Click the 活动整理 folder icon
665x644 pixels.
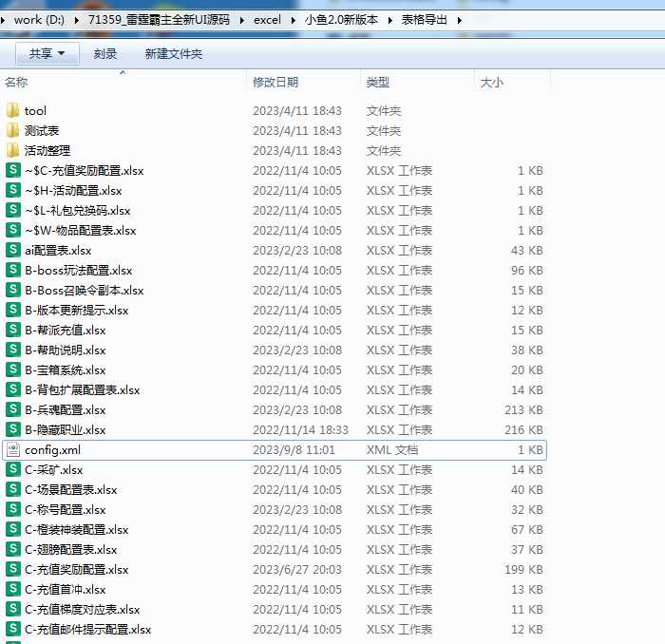point(12,151)
